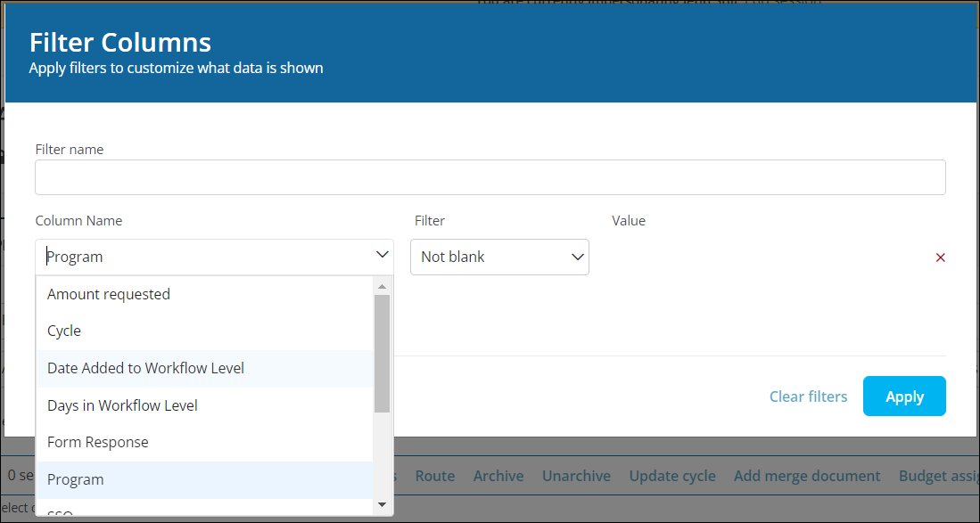
Task: Select 'Amount requested' from the column list
Action: (109, 294)
